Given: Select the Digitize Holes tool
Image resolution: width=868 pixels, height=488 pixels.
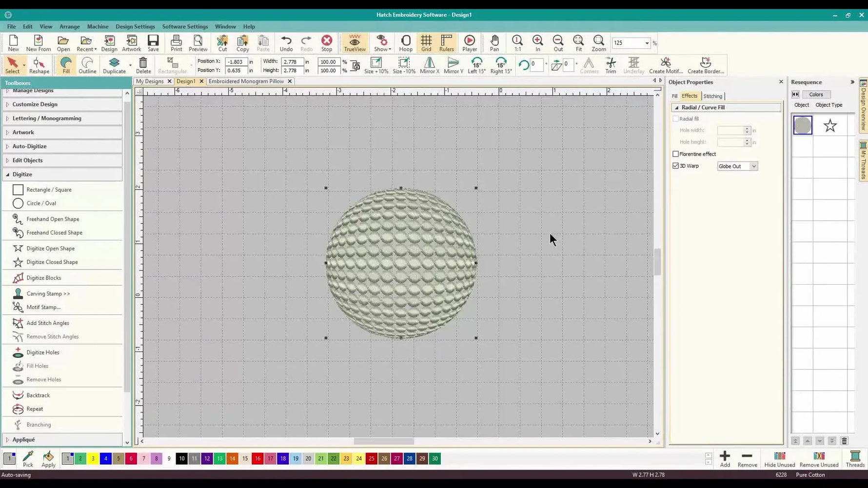Looking at the screenshot, I should point(42,352).
